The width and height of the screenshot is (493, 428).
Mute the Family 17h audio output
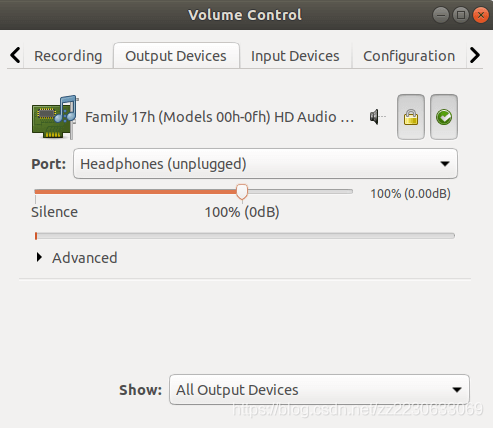[x=378, y=117]
